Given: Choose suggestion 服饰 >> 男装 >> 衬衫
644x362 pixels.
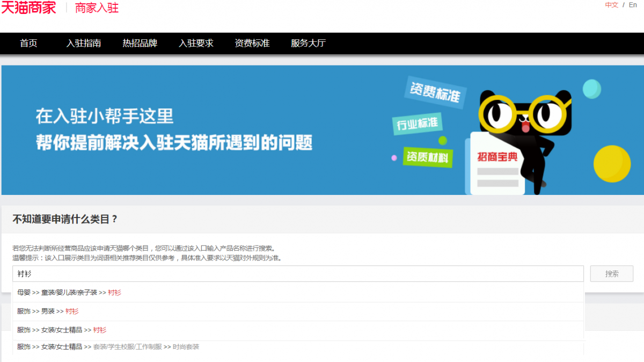Looking at the screenshot, I should [298, 312].
